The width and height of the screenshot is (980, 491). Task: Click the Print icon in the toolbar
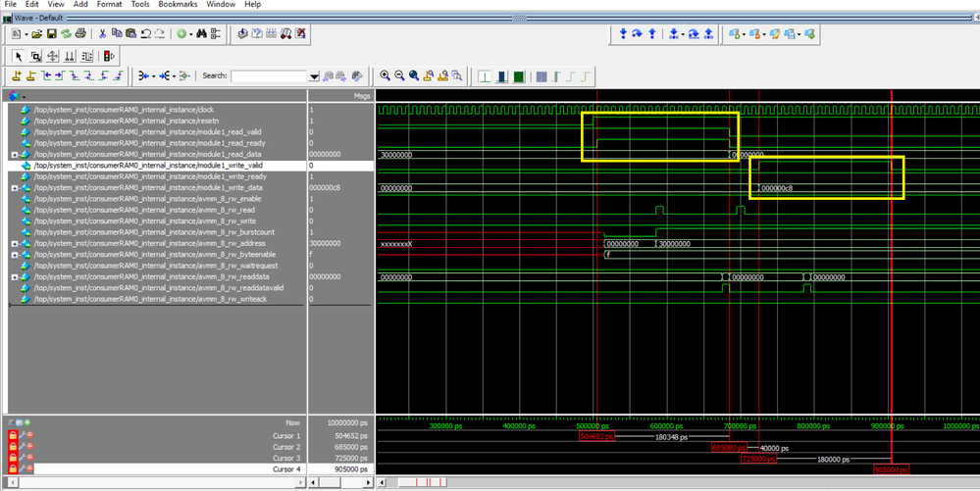(x=80, y=34)
